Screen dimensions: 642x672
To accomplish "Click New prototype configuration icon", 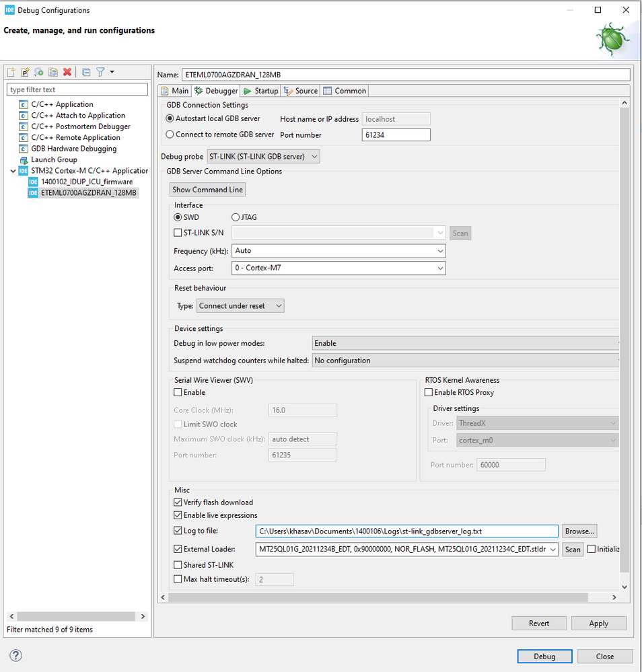I will pyautogui.click(x=25, y=72).
